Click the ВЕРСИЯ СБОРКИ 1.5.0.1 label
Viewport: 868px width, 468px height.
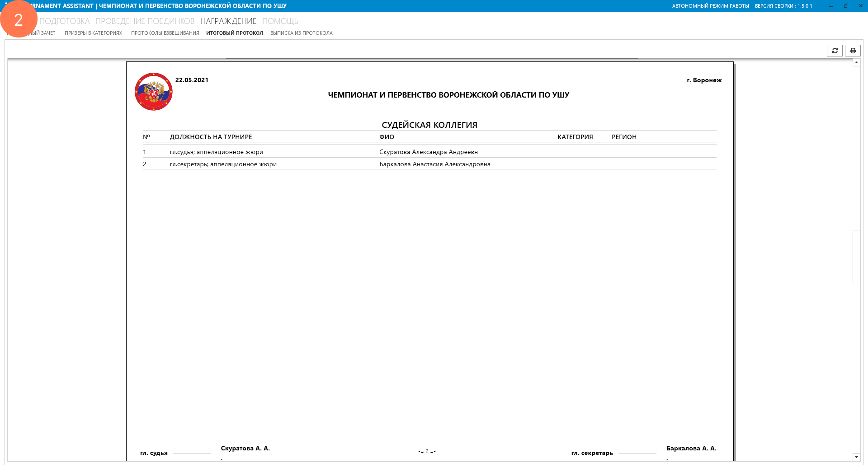coord(783,6)
